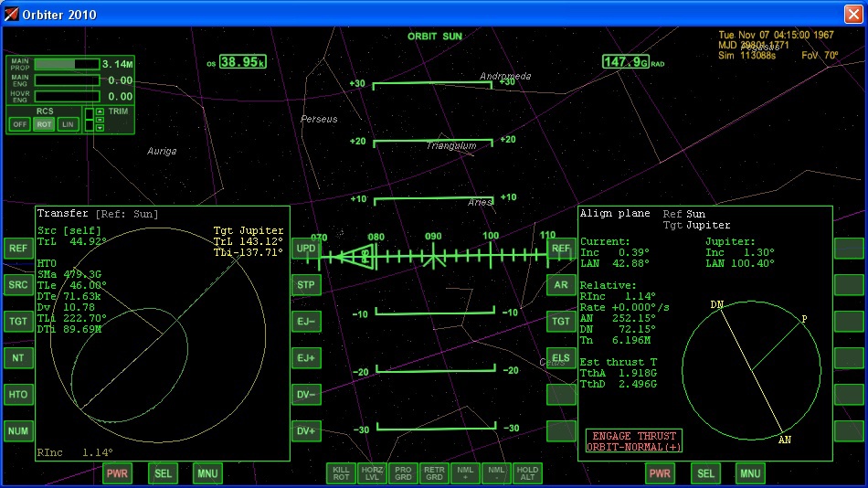Click the trim up arrow

(100, 111)
